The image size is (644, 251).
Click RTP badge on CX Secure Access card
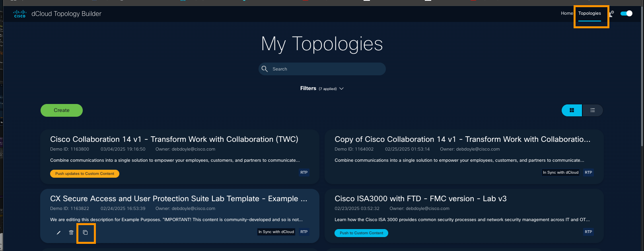pyautogui.click(x=304, y=232)
